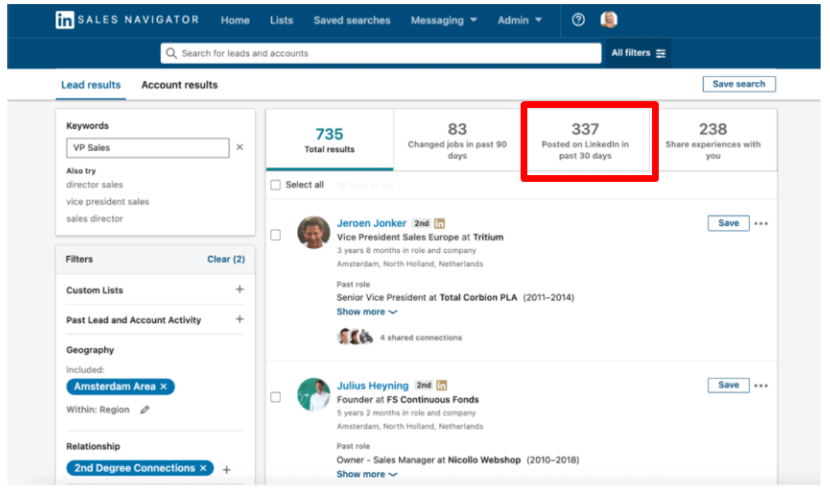Open Julius Heyning's profile photo
This screenshot has width=830, height=488.
click(x=313, y=394)
